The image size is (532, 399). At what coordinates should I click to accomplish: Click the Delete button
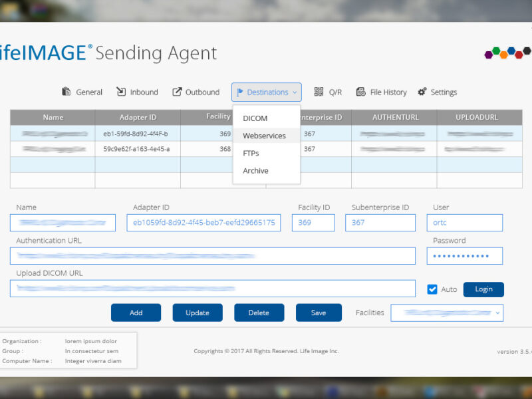[259, 313]
